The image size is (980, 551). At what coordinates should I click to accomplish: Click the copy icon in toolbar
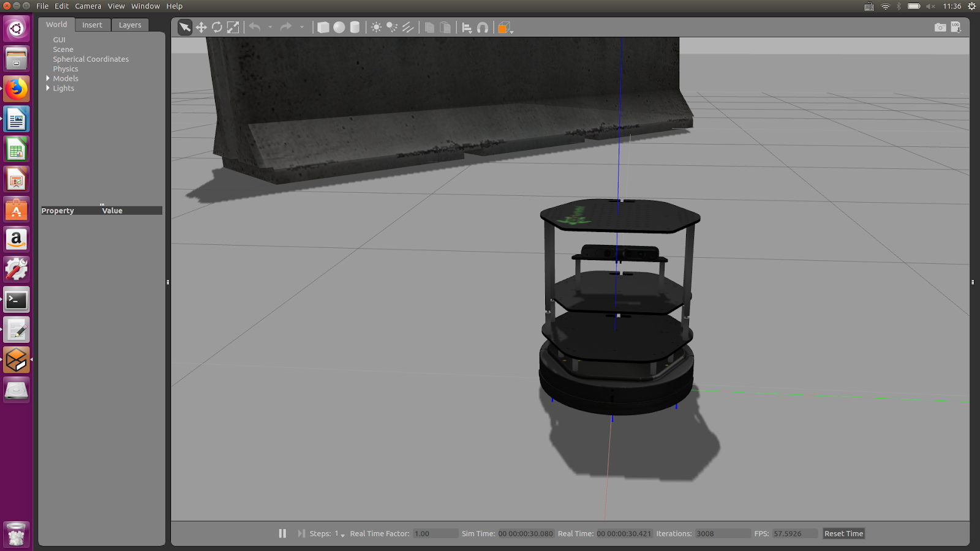429,28
